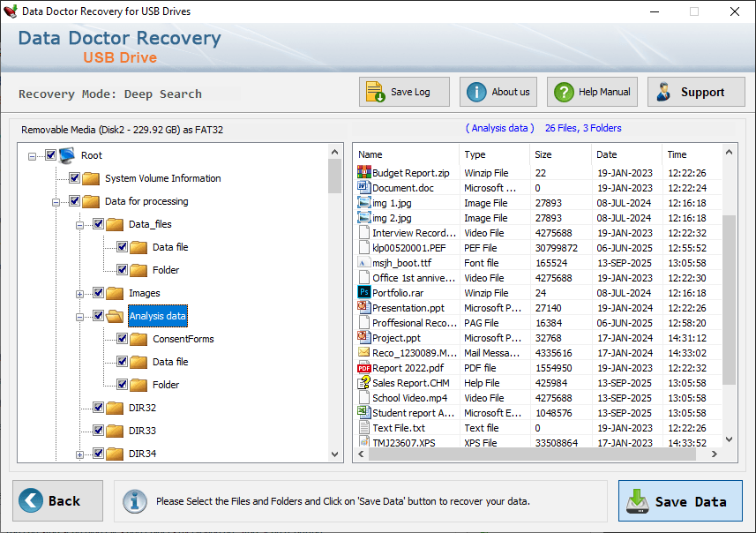756x533 pixels.
Task: Open the Help Manual
Action: point(592,92)
